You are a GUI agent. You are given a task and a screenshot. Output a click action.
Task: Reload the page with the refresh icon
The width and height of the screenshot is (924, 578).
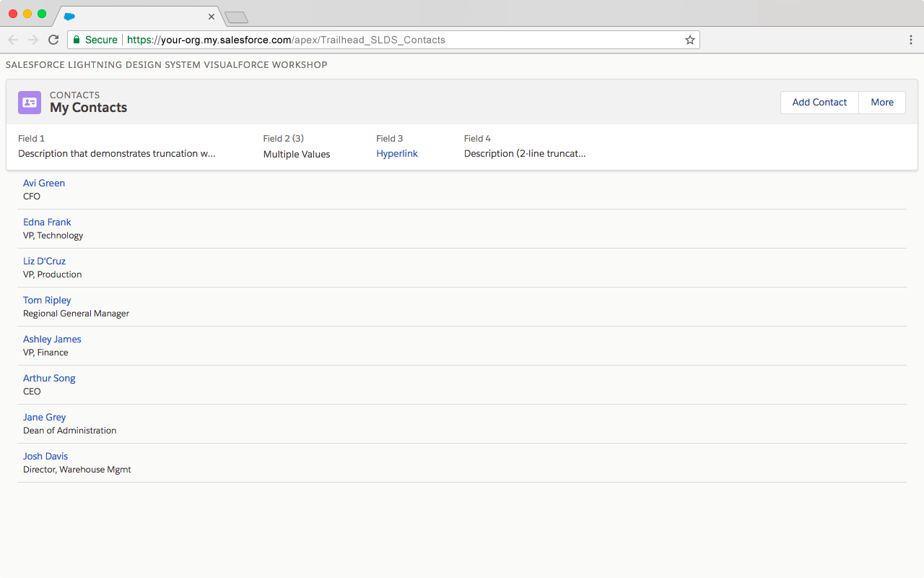pos(53,40)
